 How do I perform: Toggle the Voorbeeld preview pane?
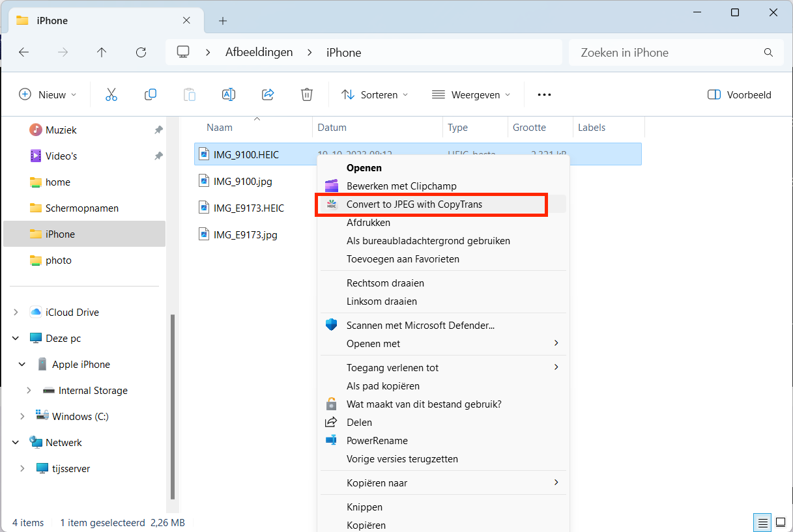pos(739,94)
